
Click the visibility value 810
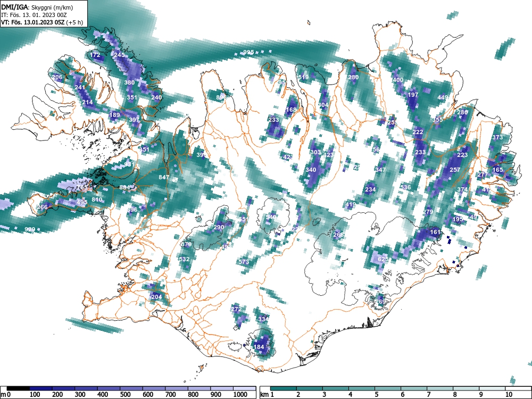point(97,199)
